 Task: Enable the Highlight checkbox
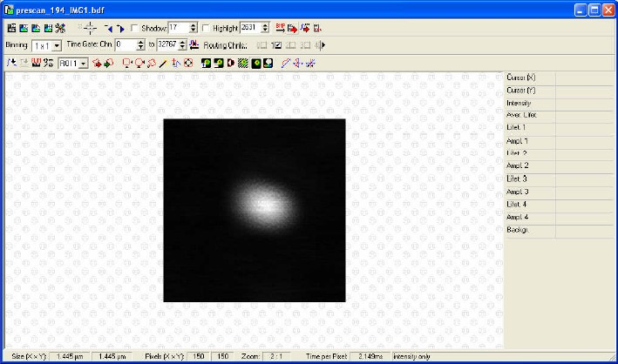pyautogui.click(x=206, y=29)
